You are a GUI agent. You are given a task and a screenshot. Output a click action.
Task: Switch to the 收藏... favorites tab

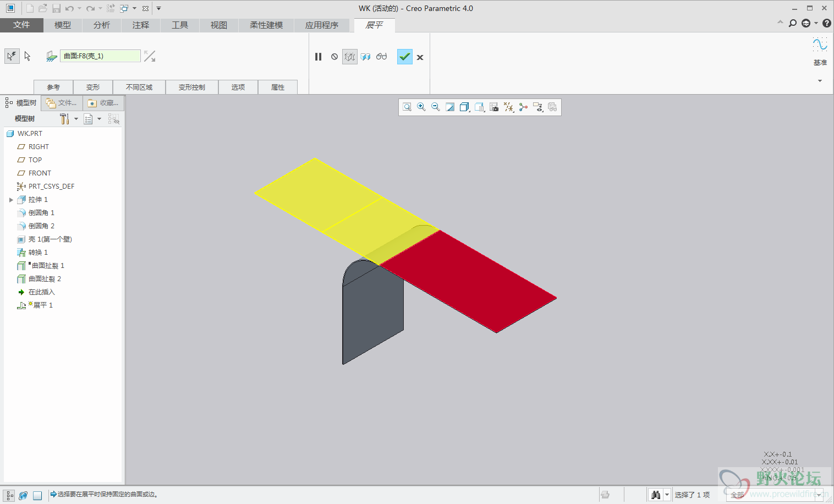(x=104, y=103)
